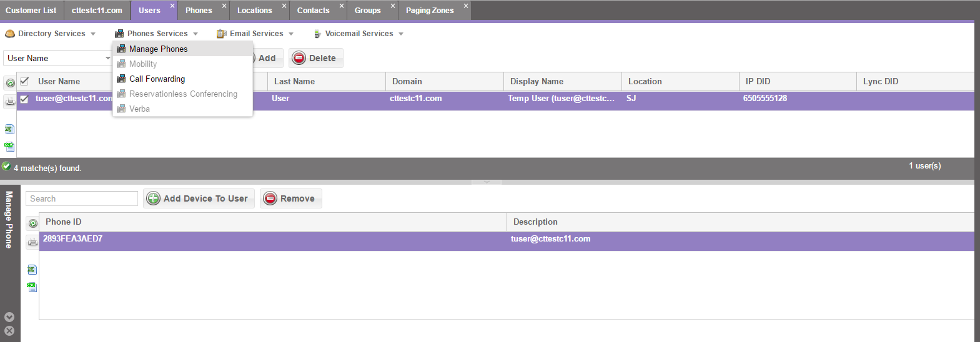Collapse the Manage Phone panel with down chevron

(x=9, y=317)
